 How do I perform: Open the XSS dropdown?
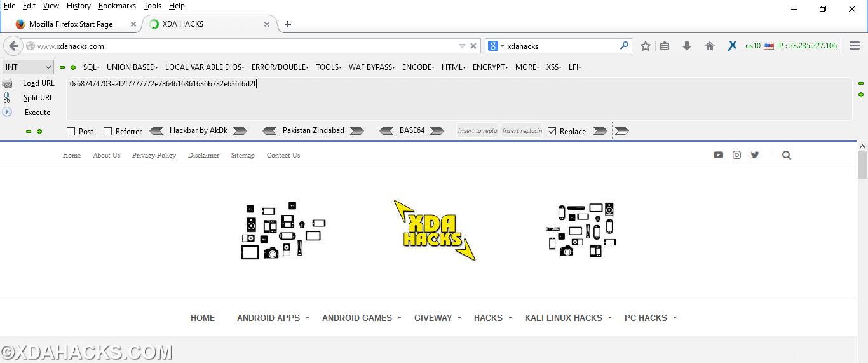(x=553, y=67)
